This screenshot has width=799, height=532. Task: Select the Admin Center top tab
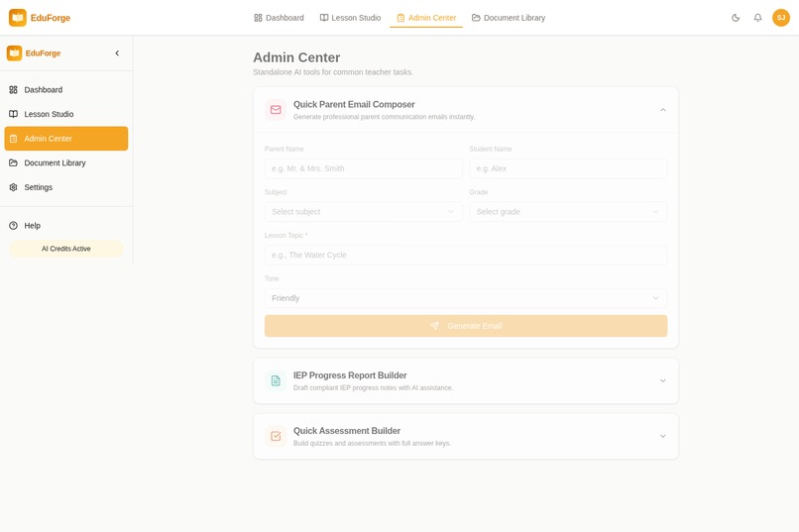pyautogui.click(x=426, y=18)
